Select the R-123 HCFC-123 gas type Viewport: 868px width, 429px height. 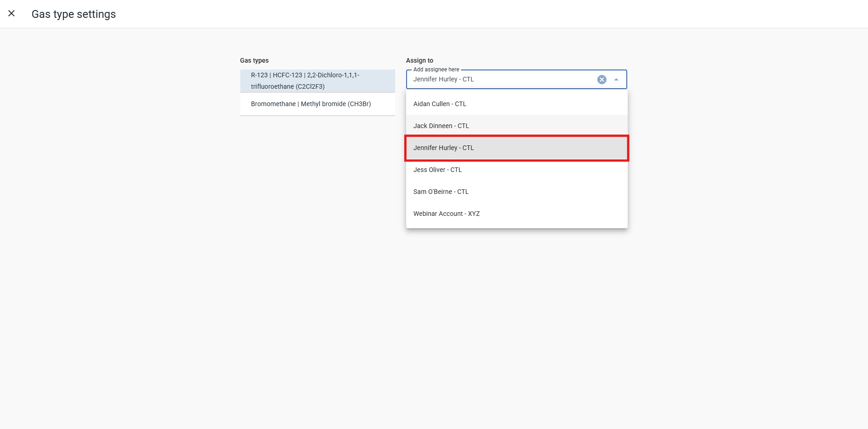tap(318, 81)
